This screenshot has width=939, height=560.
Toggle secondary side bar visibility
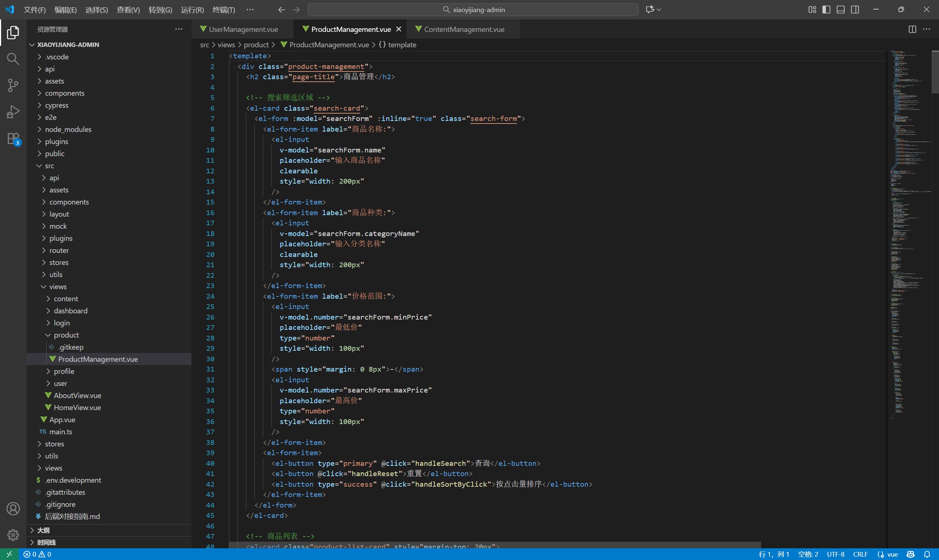(x=855, y=10)
